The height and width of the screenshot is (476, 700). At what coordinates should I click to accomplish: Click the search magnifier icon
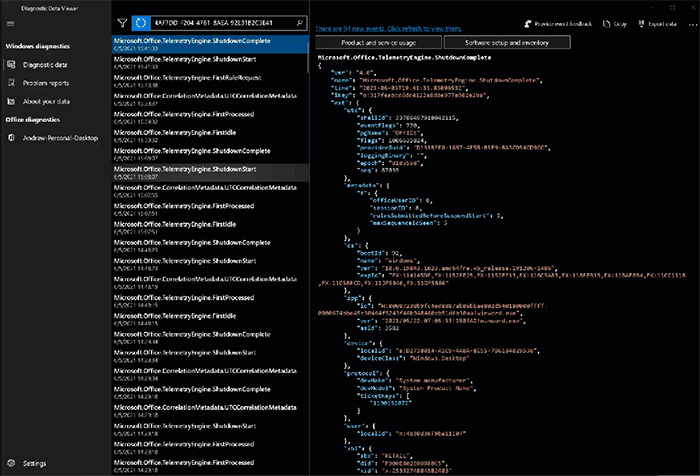click(x=300, y=23)
